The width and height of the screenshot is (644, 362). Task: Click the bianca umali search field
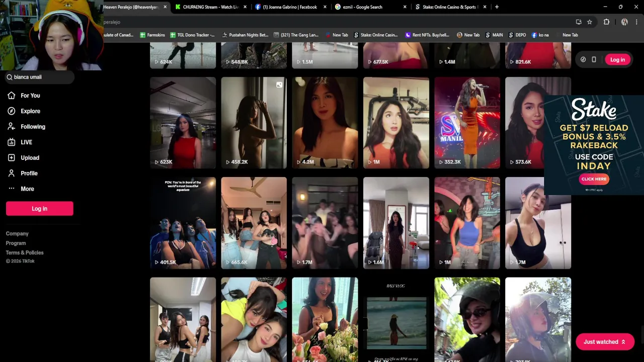coord(39,77)
